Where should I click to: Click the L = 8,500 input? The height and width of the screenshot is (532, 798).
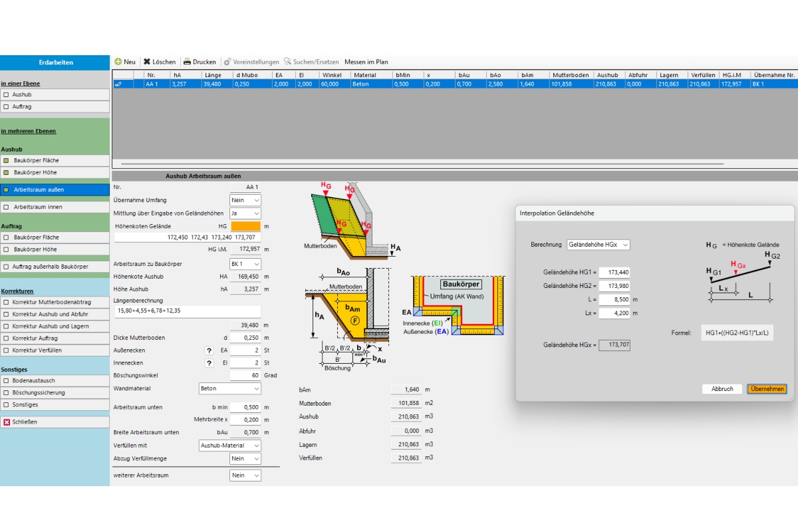click(x=614, y=300)
